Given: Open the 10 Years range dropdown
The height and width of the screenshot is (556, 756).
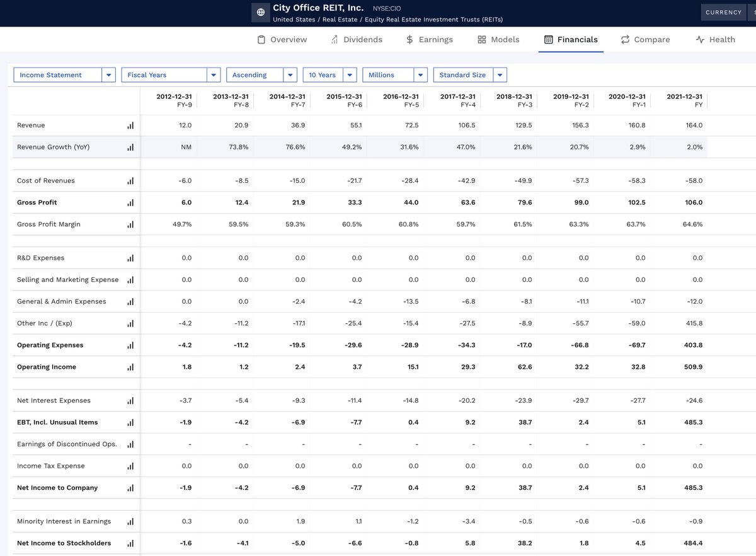Looking at the screenshot, I should click(x=329, y=75).
